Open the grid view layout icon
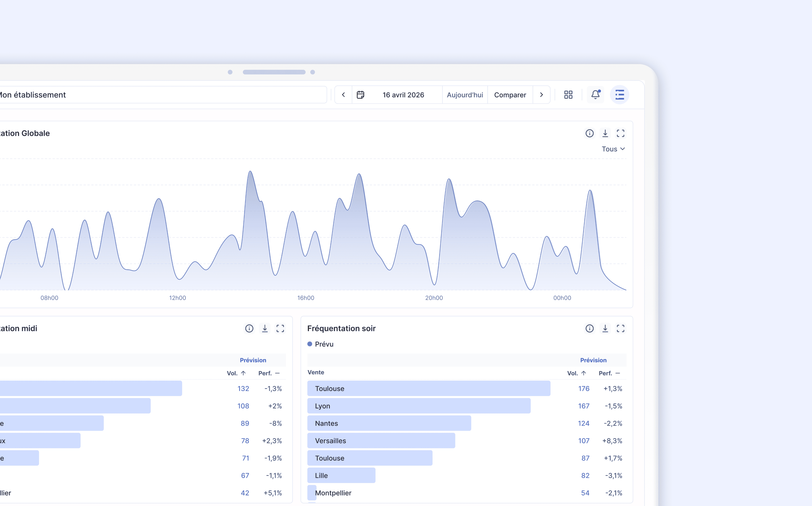Image resolution: width=812 pixels, height=506 pixels. (568, 95)
